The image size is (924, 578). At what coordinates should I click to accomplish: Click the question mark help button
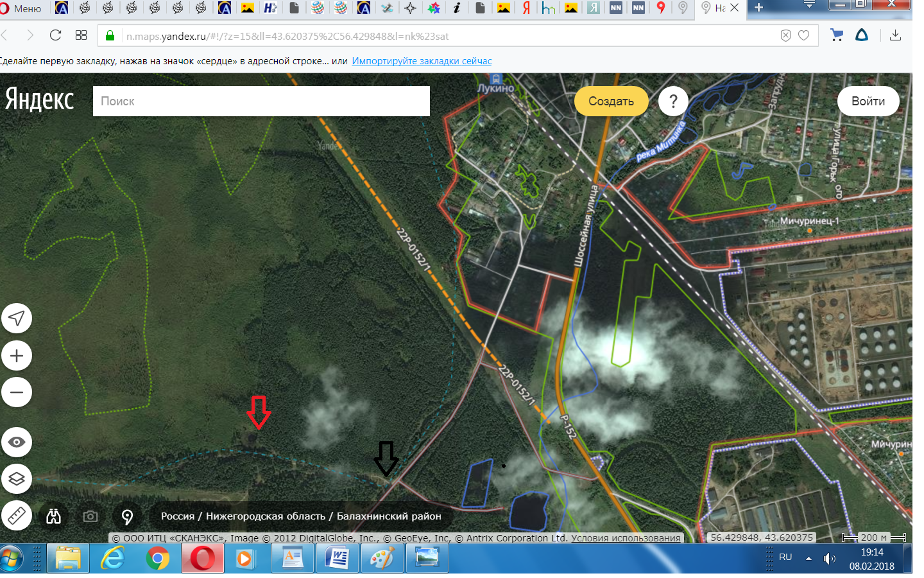click(673, 101)
